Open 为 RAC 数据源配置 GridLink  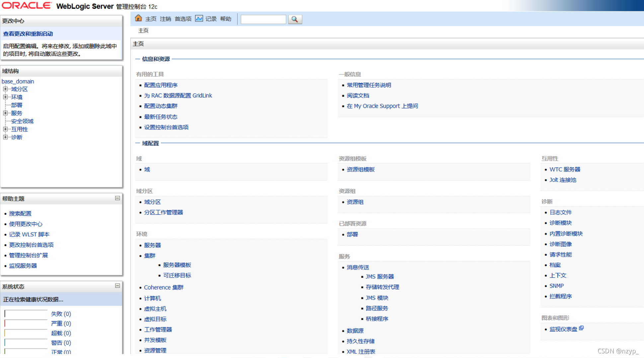pyautogui.click(x=178, y=96)
